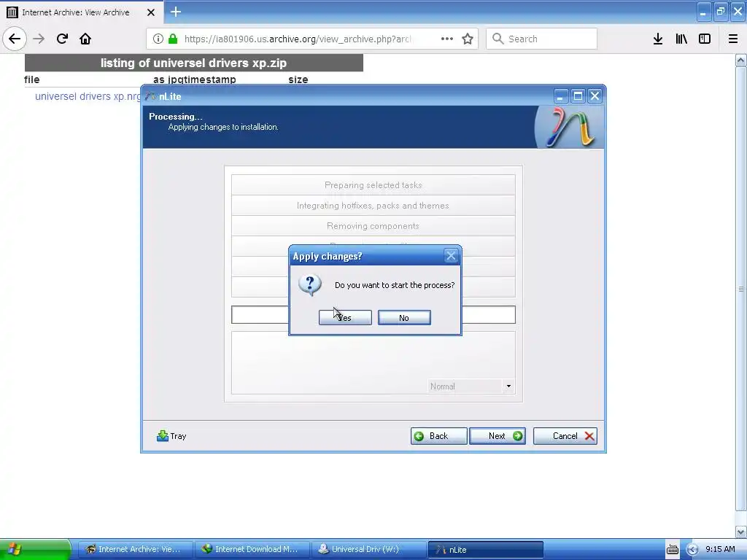Minimize the Firefox window
Screen dimensions: 747x560
coord(704,12)
